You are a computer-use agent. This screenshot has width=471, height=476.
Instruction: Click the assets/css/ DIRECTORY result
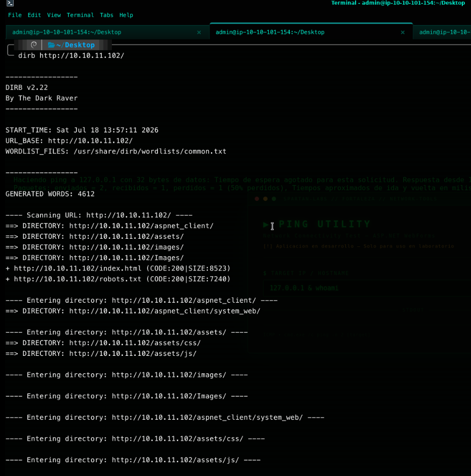tap(103, 343)
